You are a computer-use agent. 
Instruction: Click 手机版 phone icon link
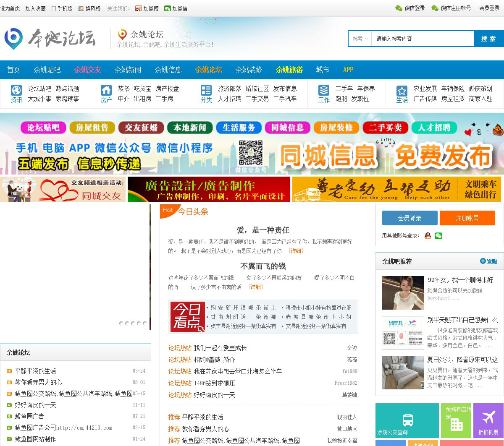pyautogui.click(x=62, y=8)
